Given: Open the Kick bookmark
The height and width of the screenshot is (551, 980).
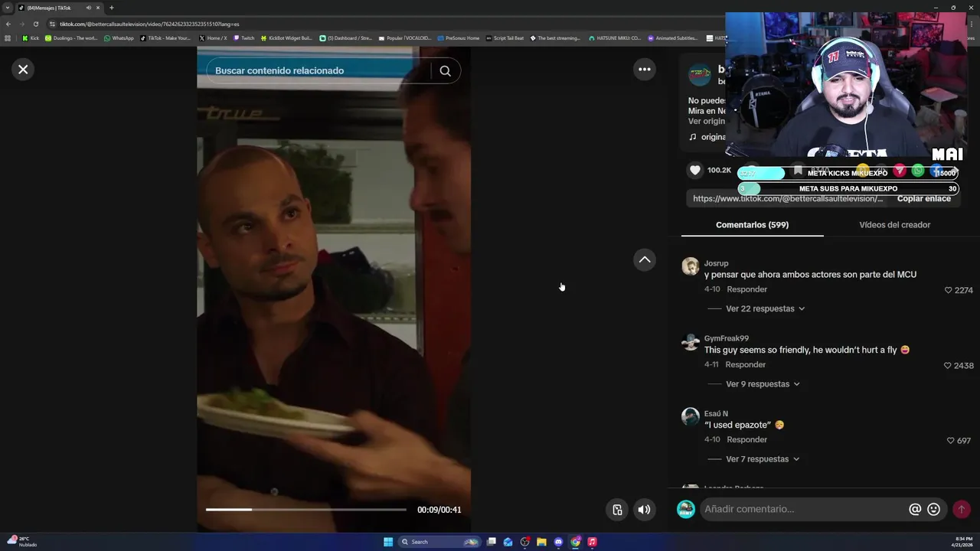Looking at the screenshot, I should pos(31,37).
